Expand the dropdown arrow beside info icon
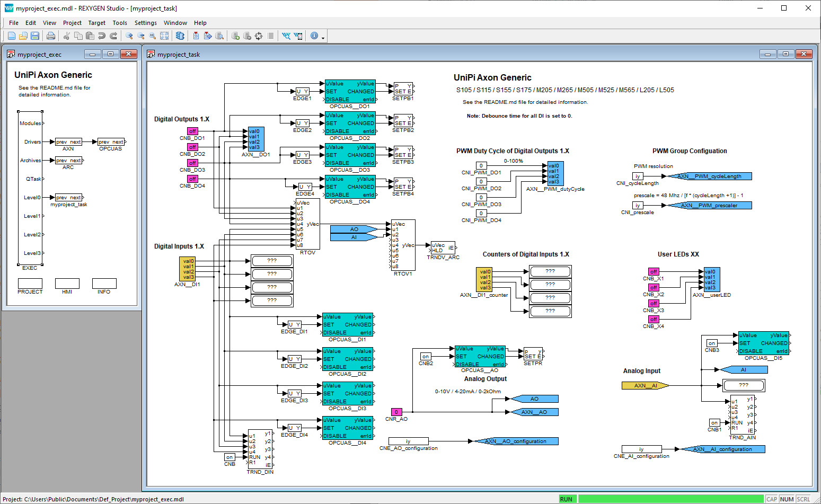This screenshot has width=821, height=504. tap(323, 37)
